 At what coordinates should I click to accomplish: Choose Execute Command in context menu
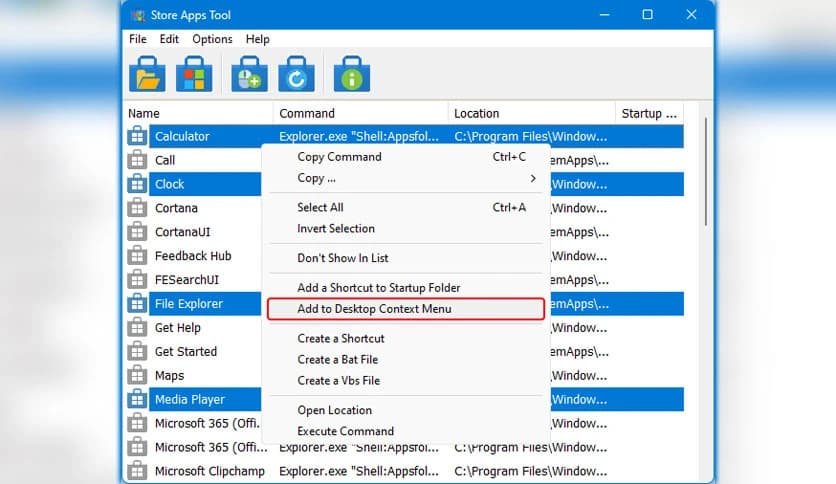coord(406,431)
